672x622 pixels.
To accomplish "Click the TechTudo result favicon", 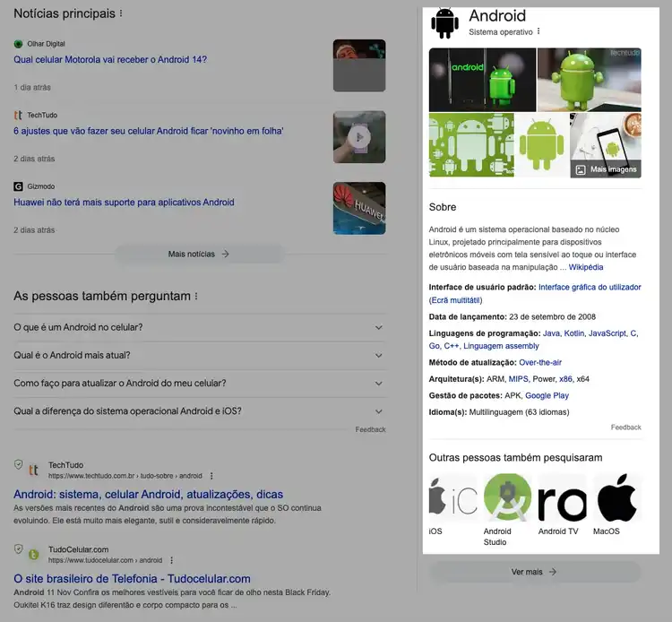I will (x=34, y=471).
